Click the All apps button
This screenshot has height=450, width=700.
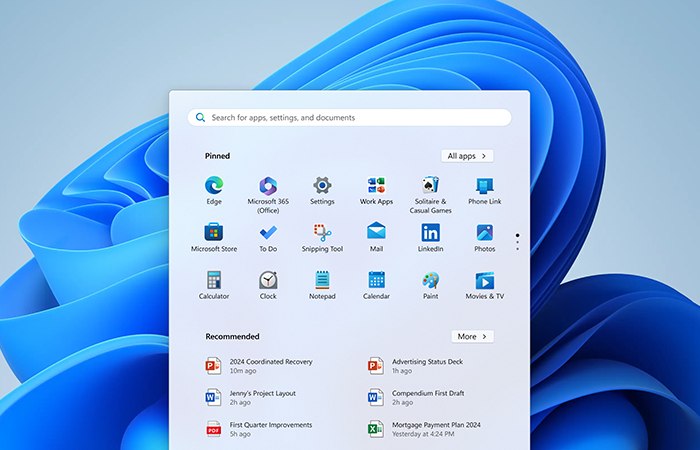click(x=467, y=156)
